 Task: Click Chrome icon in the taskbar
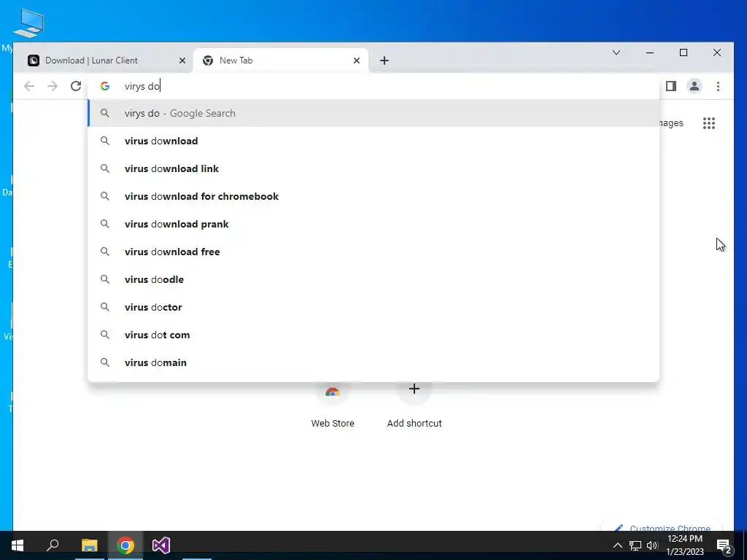coord(125,545)
